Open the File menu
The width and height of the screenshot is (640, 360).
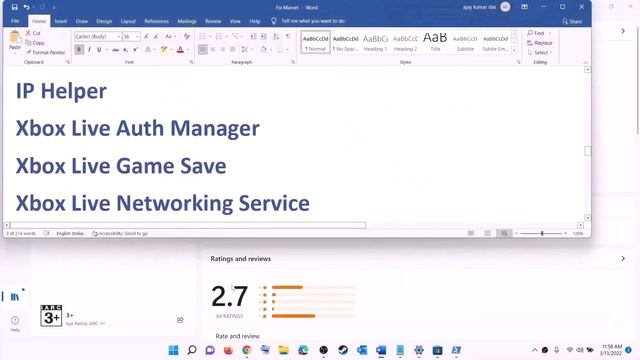tap(15, 21)
